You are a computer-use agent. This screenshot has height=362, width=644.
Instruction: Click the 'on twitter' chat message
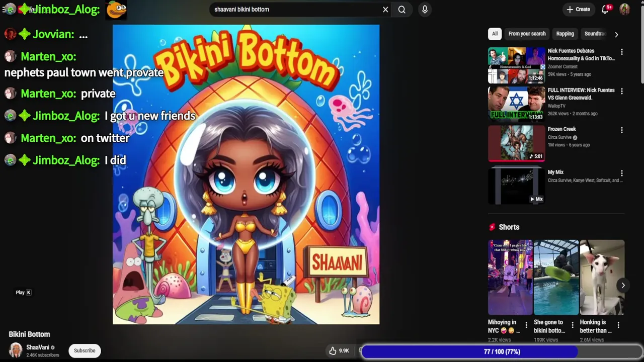coord(105,138)
